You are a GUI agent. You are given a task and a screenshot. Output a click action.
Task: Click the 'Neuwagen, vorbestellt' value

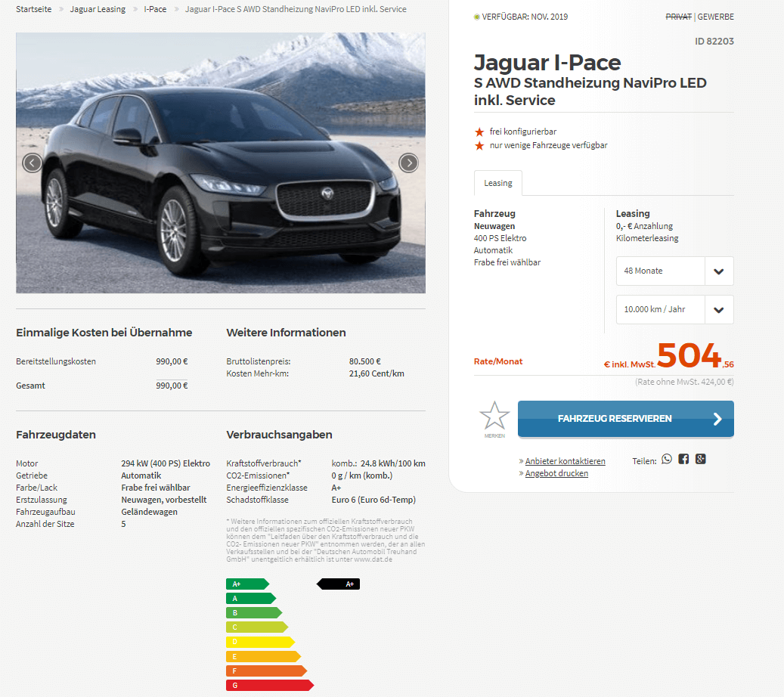tap(164, 500)
